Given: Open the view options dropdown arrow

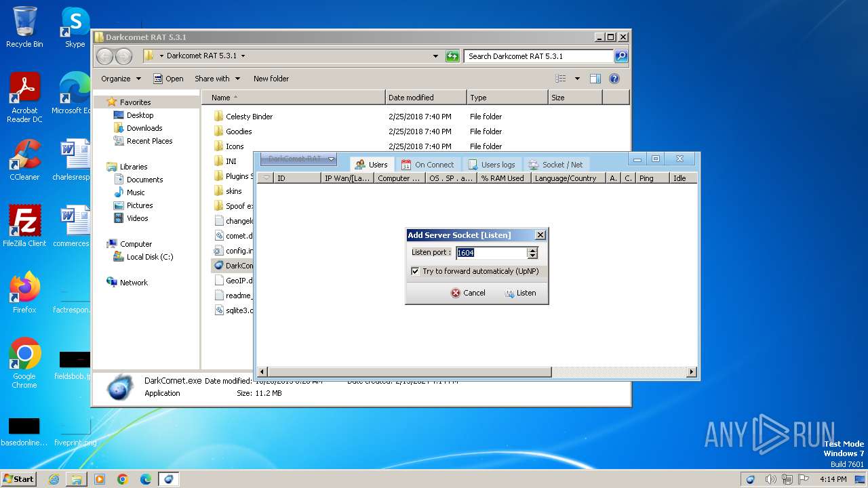Looking at the screenshot, I should click(577, 79).
